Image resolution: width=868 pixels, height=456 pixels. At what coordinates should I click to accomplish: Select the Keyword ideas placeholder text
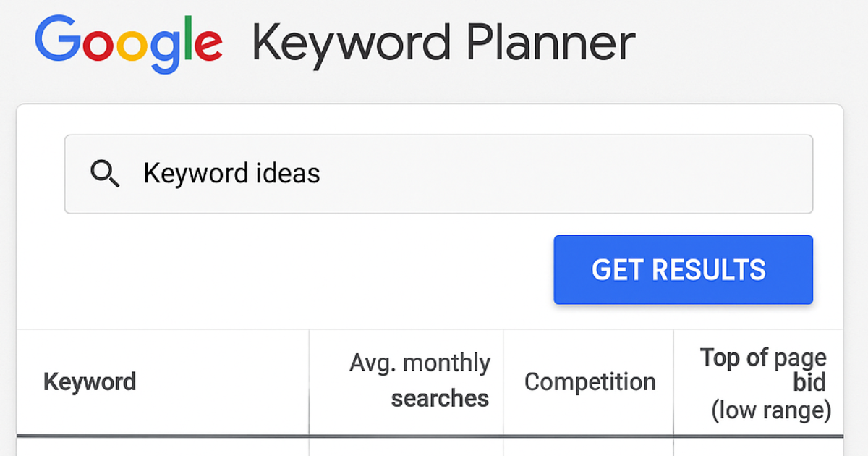coord(231,173)
